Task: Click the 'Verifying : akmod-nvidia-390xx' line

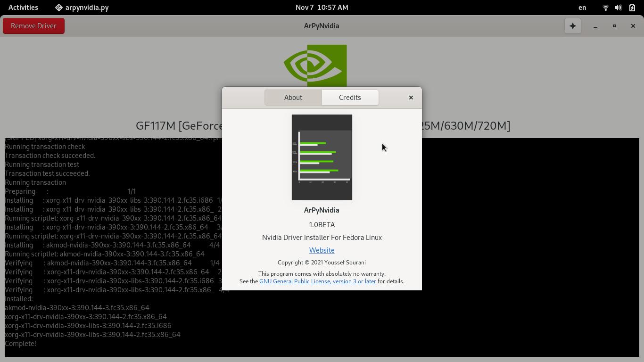Action: 112,263
